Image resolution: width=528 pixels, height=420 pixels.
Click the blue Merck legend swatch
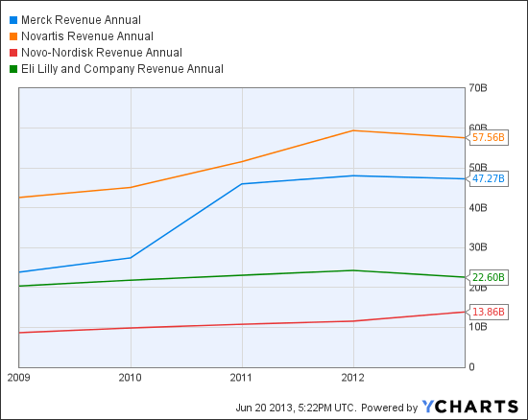click(13, 20)
